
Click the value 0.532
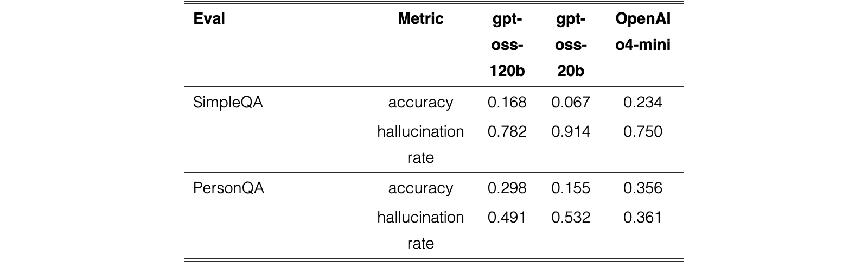[x=571, y=218]
